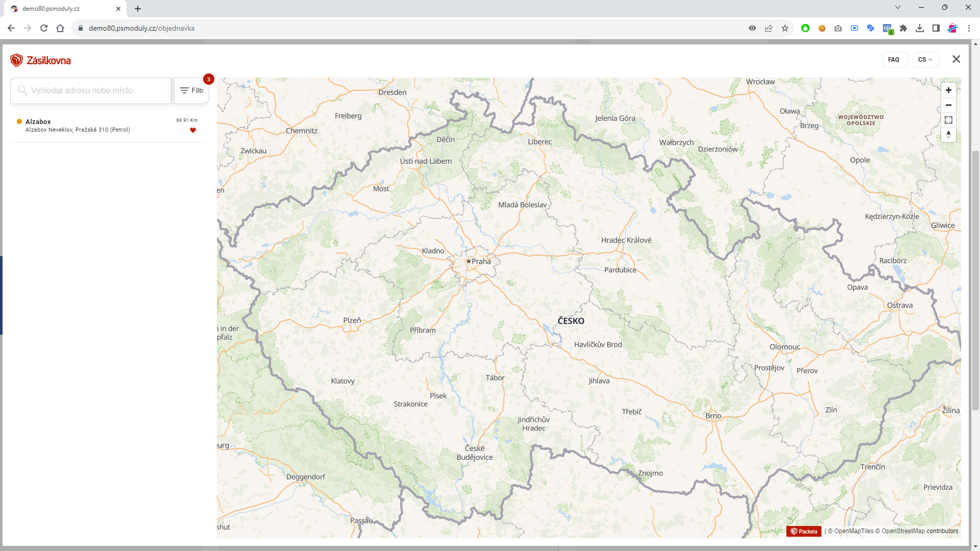Reload the browser page
The image size is (980, 551).
coord(44,28)
